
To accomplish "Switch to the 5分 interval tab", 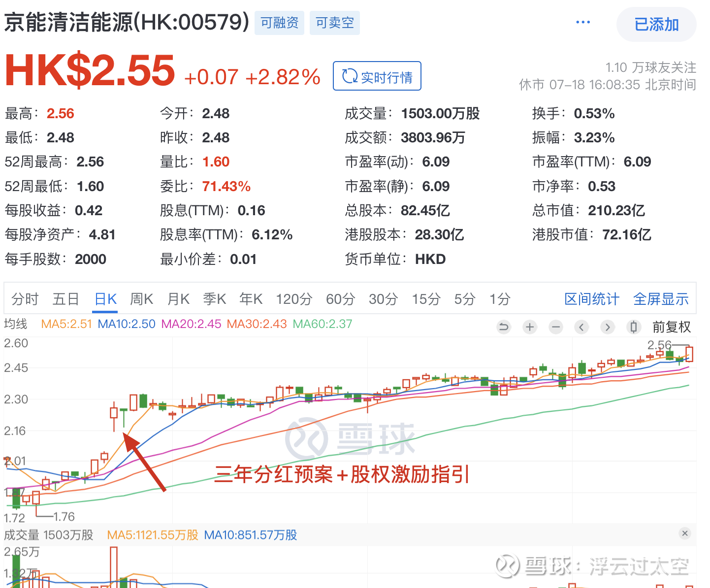I will (465, 299).
